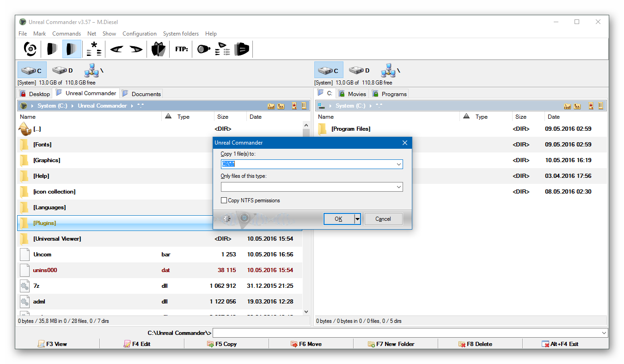Click right panel history list icon
Image resolution: width=624 pixels, height=364 pixels.
[601, 106]
